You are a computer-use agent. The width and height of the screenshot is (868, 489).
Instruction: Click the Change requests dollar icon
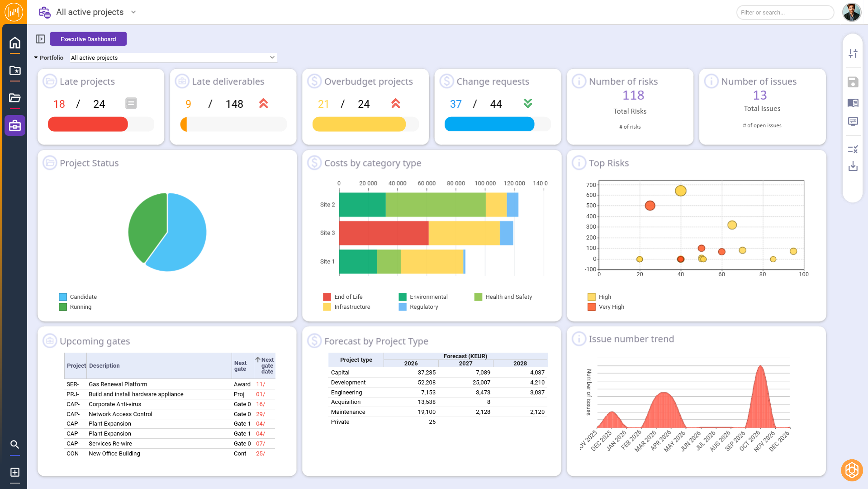click(x=446, y=81)
